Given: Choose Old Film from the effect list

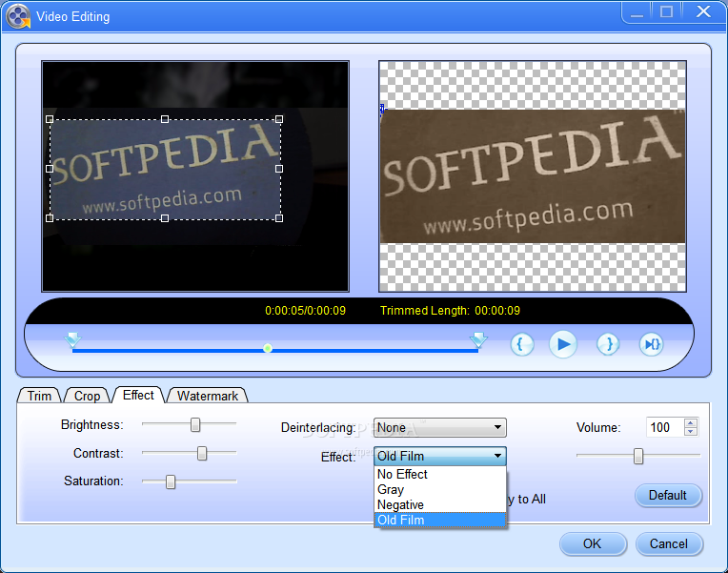Looking at the screenshot, I should click(439, 520).
